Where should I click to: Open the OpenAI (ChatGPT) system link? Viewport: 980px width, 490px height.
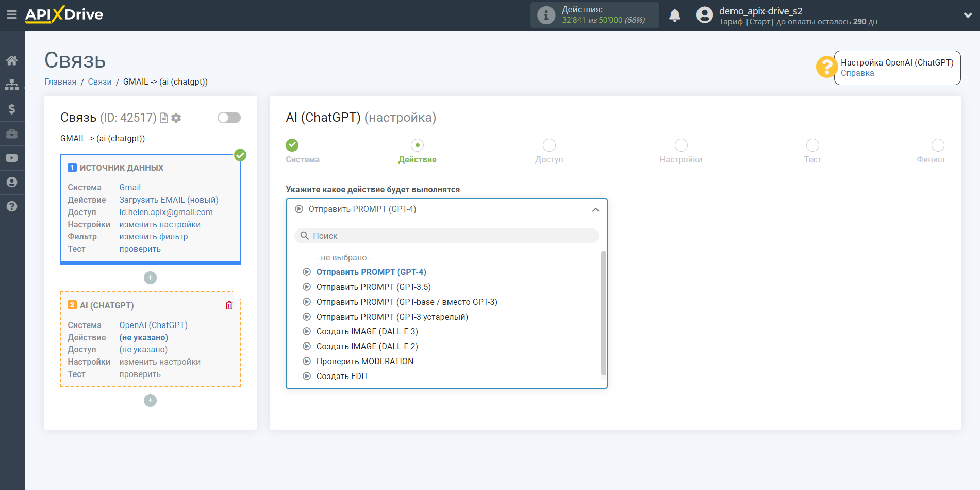(x=153, y=325)
